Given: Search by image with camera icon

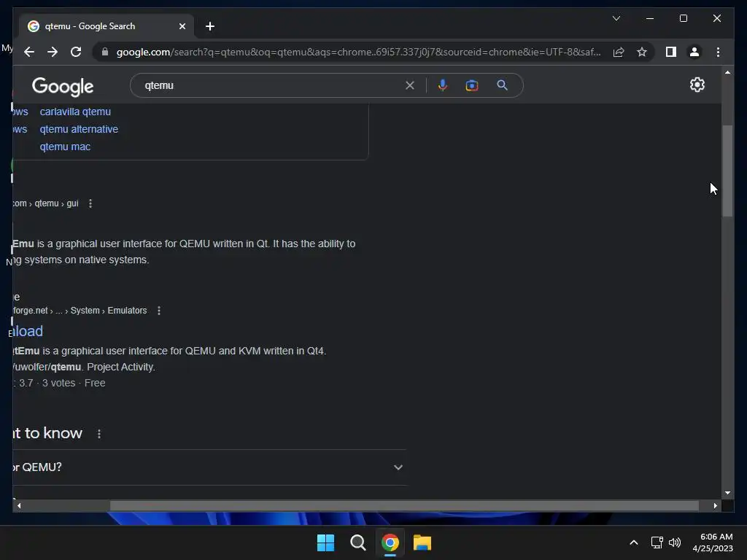Looking at the screenshot, I should [x=472, y=85].
